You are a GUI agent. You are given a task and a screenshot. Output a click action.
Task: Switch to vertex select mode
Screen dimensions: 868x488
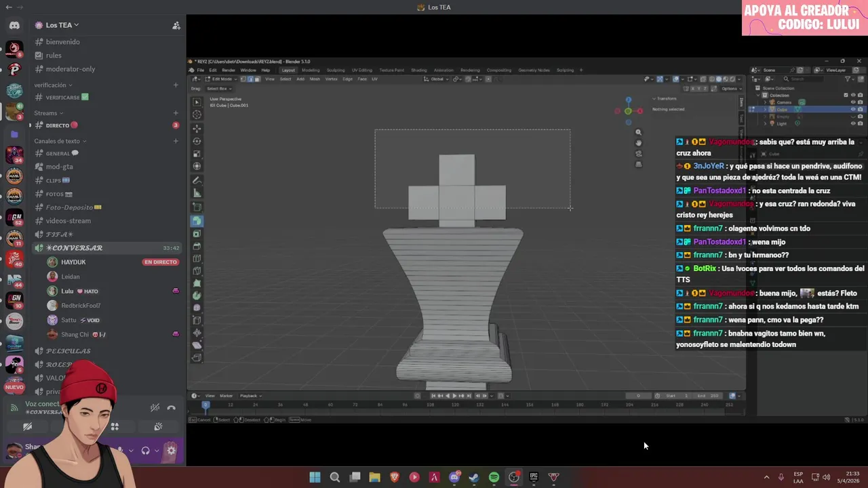click(x=244, y=79)
